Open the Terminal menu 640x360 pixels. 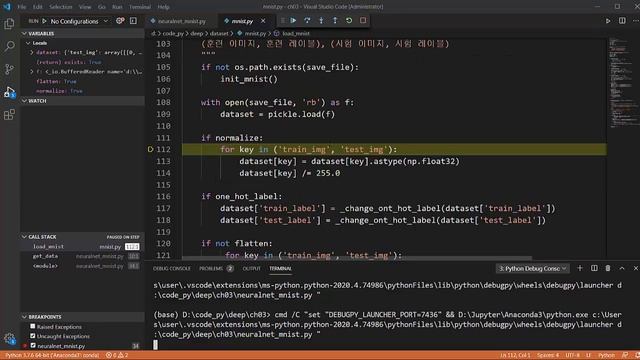140,7
